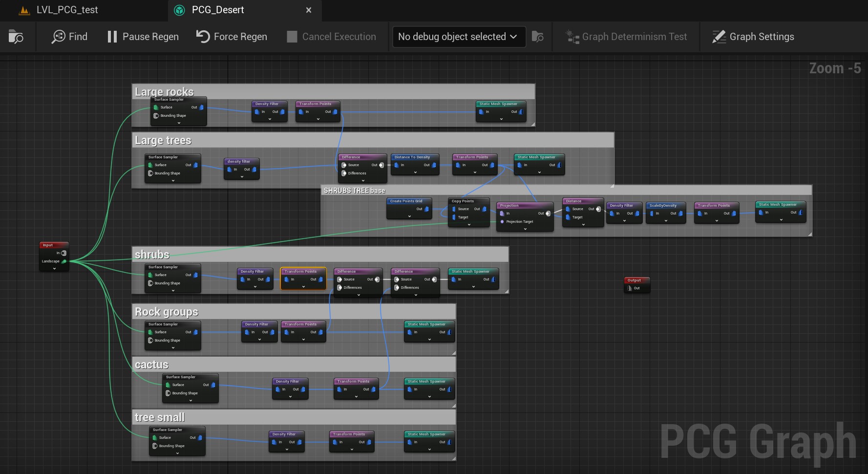Viewport: 868px width, 474px height.
Task: Open Graph Settings
Action: pos(753,37)
